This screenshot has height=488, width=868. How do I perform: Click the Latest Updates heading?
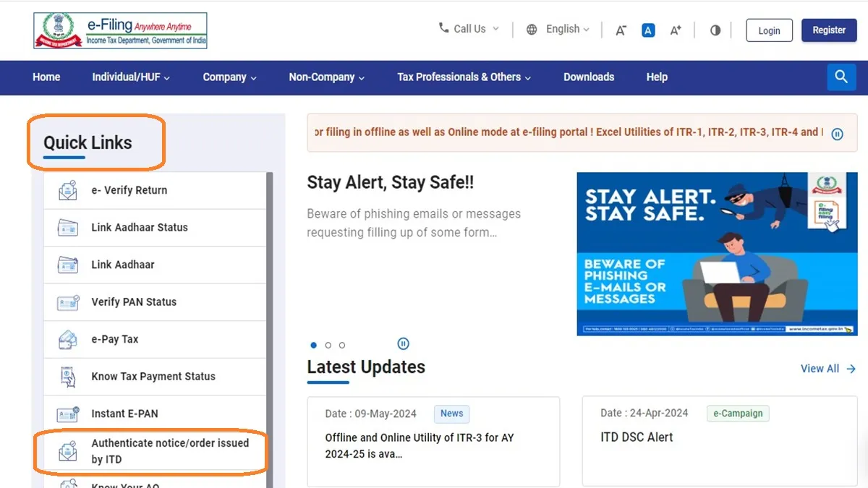click(366, 367)
